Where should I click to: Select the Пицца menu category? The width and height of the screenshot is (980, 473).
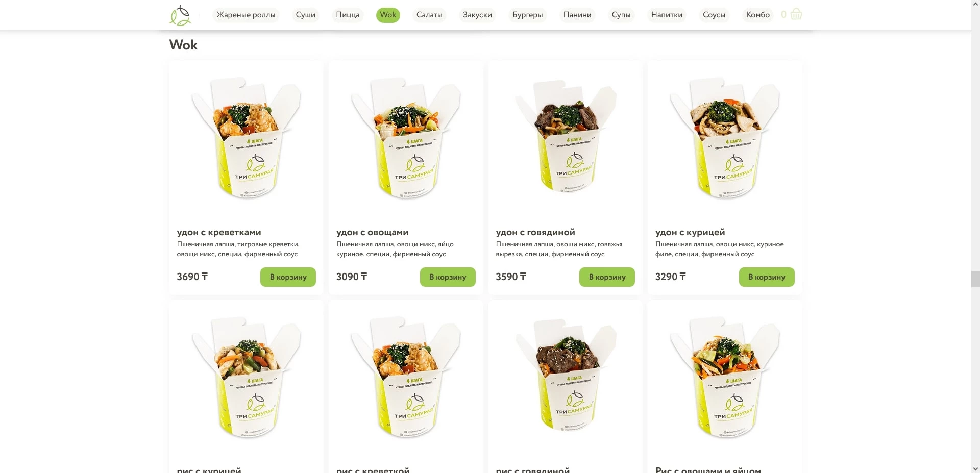[348, 15]
